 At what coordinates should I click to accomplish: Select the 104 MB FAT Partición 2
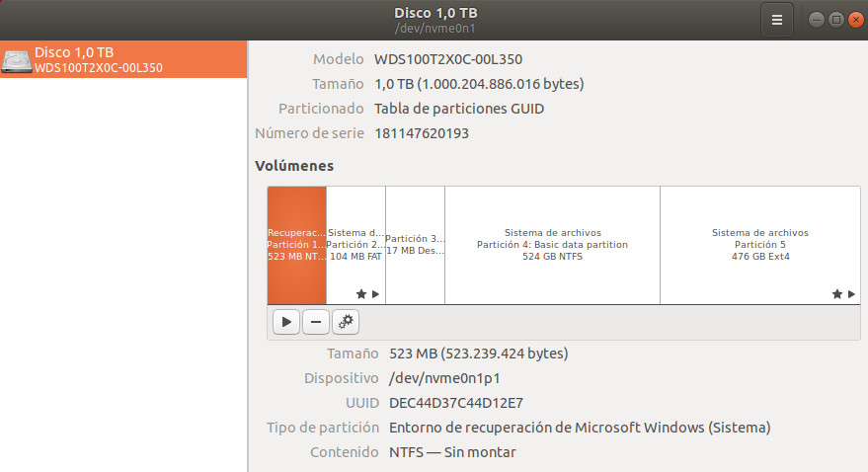(x=355, y=244)
